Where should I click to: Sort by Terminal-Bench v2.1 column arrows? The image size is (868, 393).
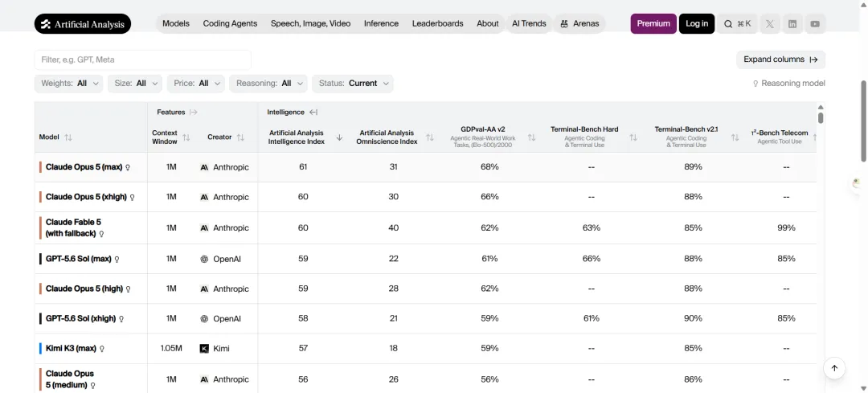[x=735, y=137]
